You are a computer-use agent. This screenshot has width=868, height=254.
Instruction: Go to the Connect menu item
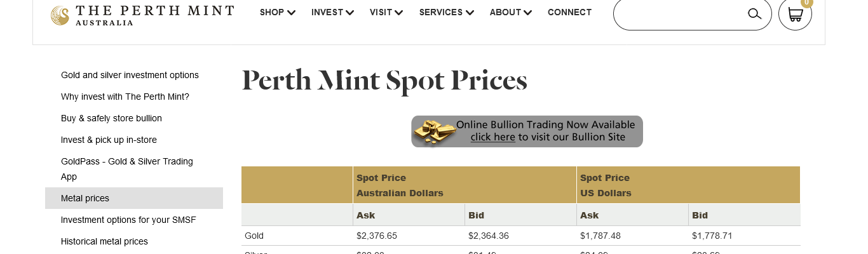569,12
